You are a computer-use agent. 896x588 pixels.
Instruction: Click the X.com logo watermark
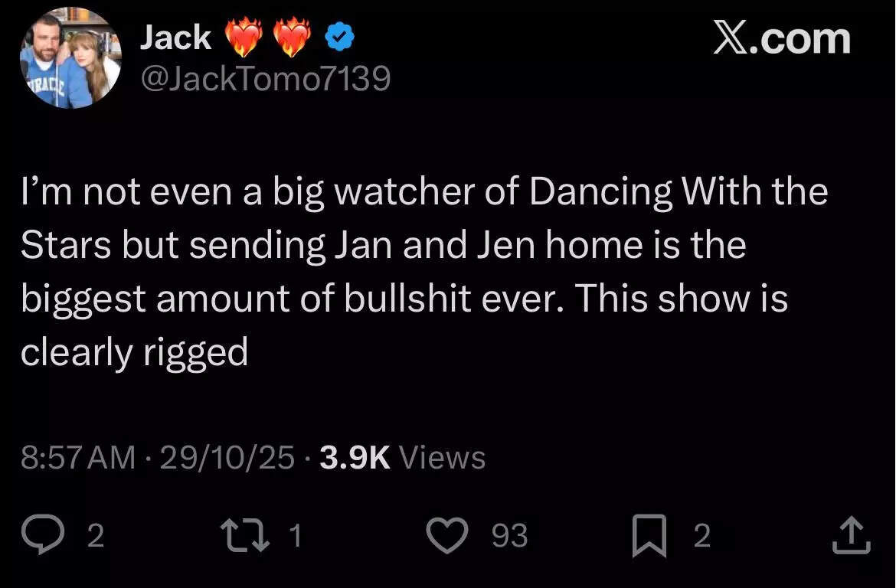coord(781,38)
